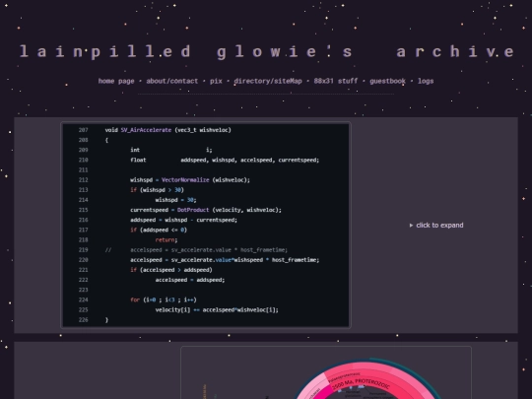Click line 212 'wishspd = VectorNormalize'
The image size is (532, 399).
pyautogui.click(x=190, y=180)
